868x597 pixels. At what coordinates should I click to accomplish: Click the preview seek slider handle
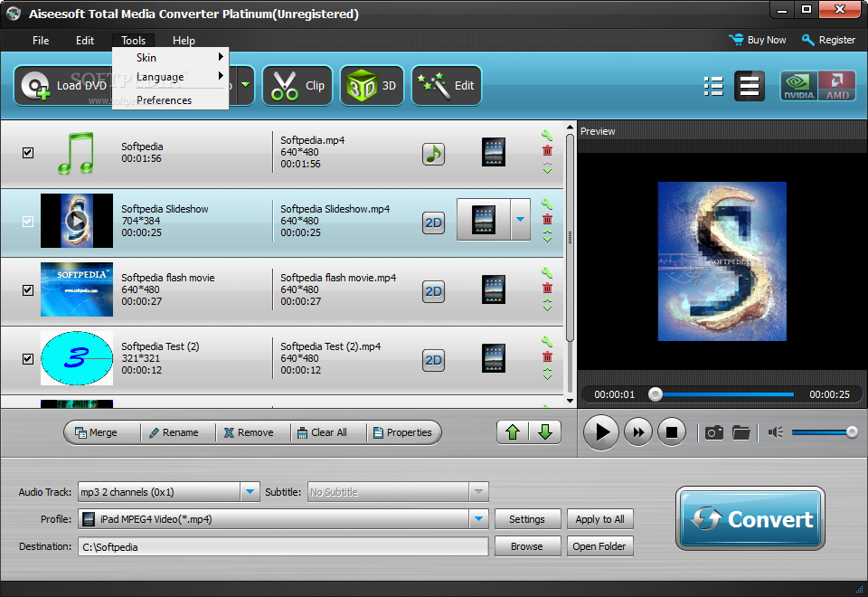click(x=656, y=394)
